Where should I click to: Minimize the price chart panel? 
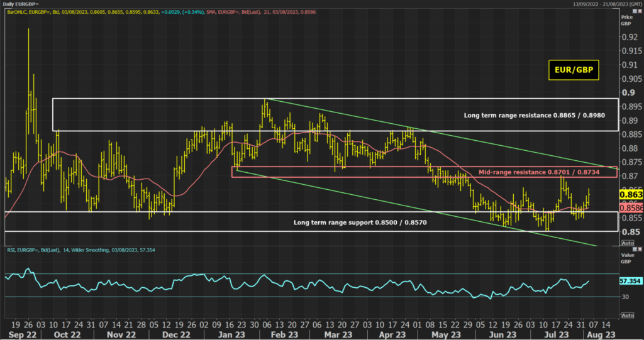click(x=635, y=12)
